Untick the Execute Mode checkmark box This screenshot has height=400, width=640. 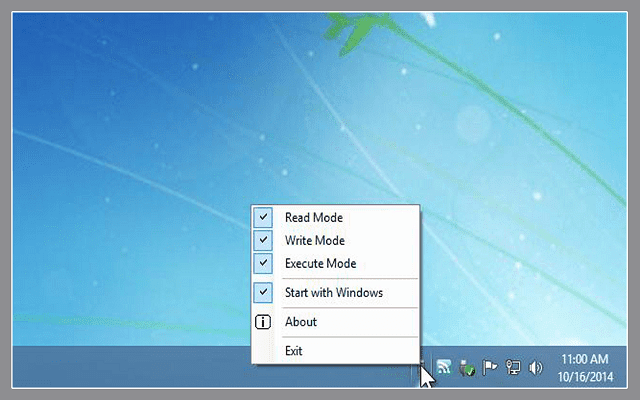[x=263, y=263]
